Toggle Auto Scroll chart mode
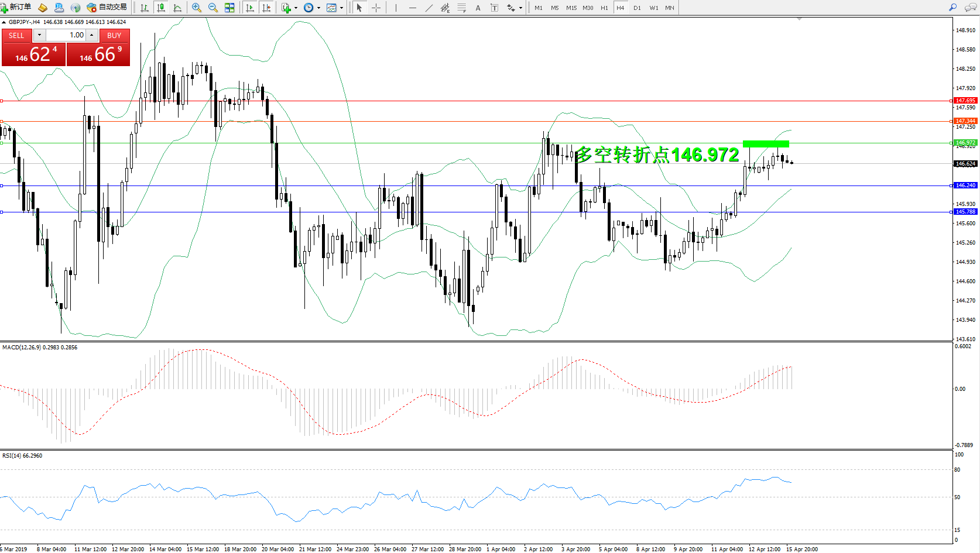This screenshot has width=980, height=553. (250, 8)
